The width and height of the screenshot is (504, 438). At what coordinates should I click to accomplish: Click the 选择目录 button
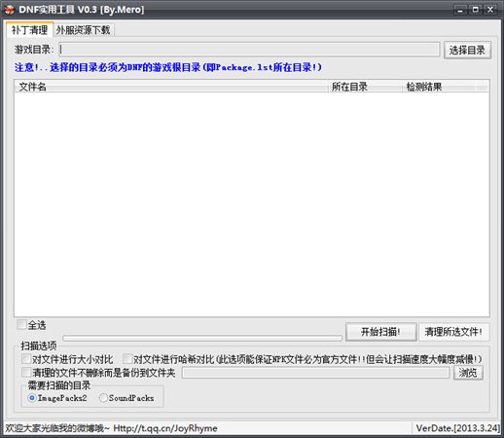467,50
